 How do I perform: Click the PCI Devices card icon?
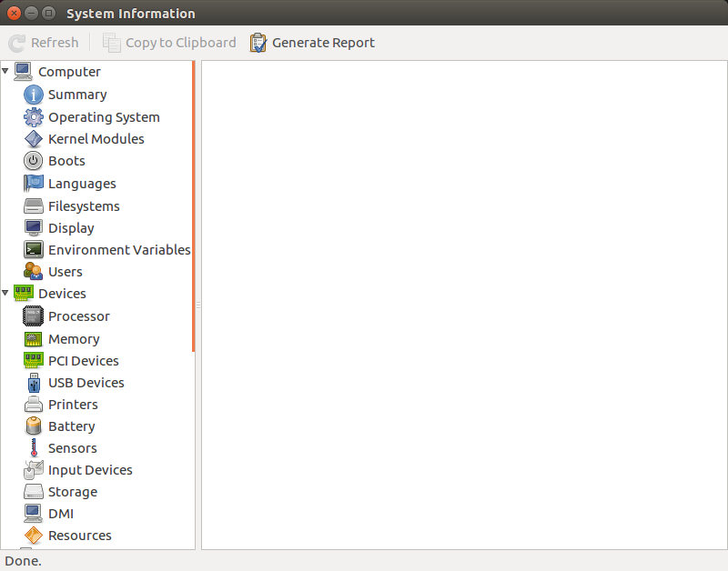[34, 360]
